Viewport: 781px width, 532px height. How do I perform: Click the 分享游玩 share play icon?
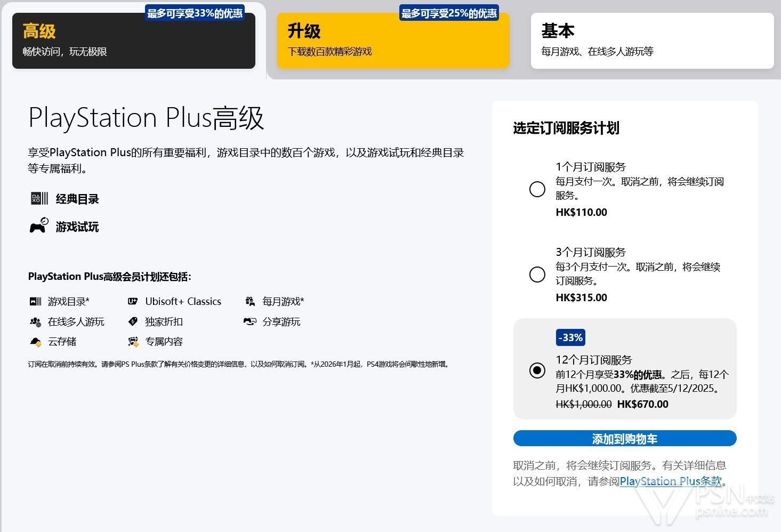tap(250, 322)
